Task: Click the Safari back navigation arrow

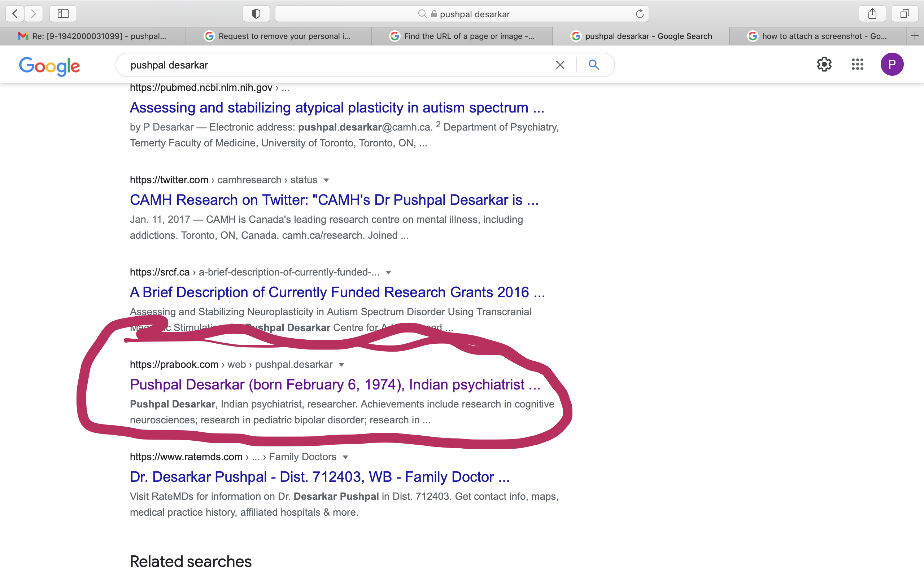Action: (15, 14)
